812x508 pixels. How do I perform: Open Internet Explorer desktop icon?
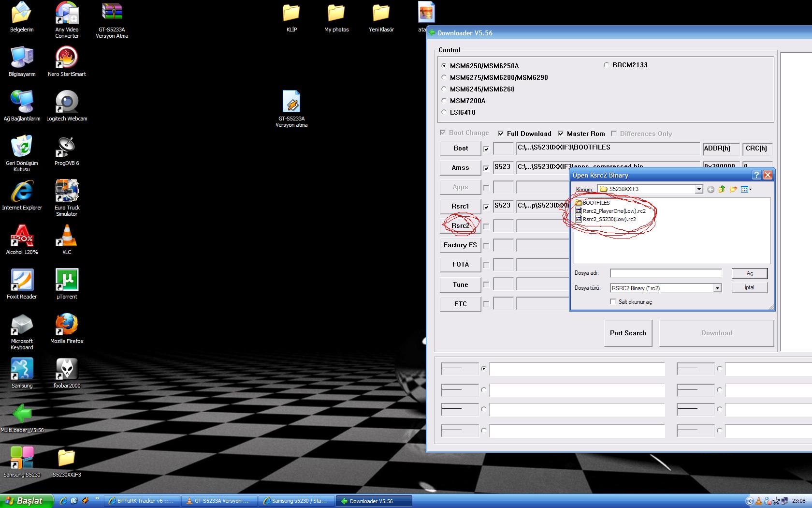coord(22,195)
